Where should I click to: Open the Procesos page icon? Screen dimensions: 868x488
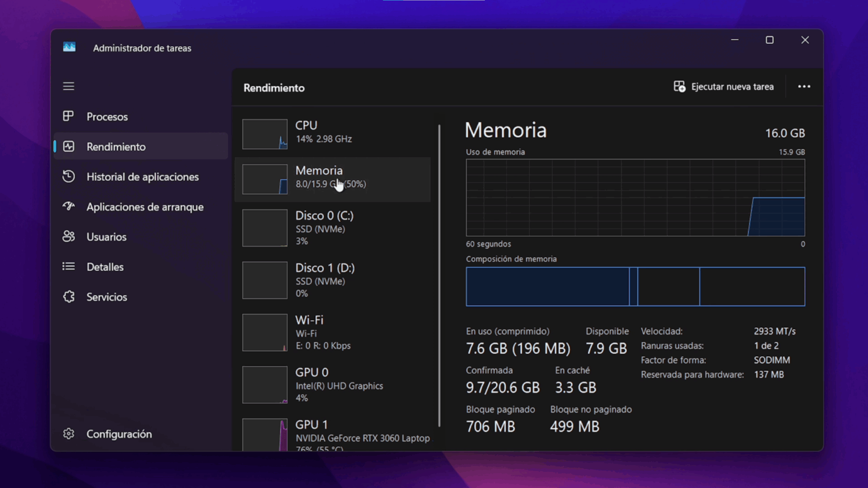[x=68, y=116]
